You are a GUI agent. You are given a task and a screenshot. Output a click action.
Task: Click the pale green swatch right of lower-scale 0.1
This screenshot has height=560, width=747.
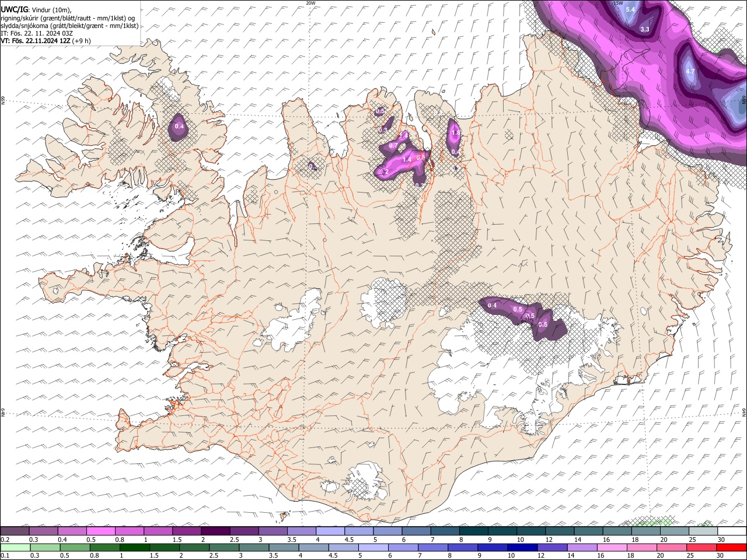[x=15, y=548]
